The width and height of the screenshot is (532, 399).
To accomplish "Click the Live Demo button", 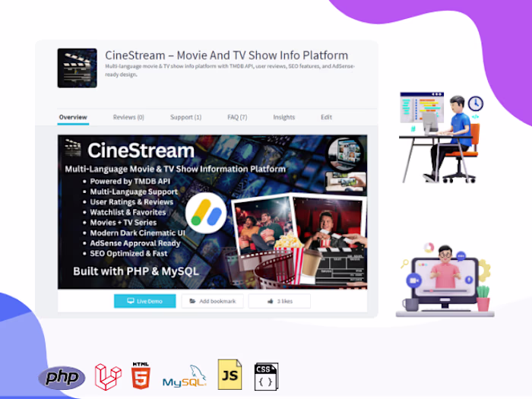I will tap(145, 301).
